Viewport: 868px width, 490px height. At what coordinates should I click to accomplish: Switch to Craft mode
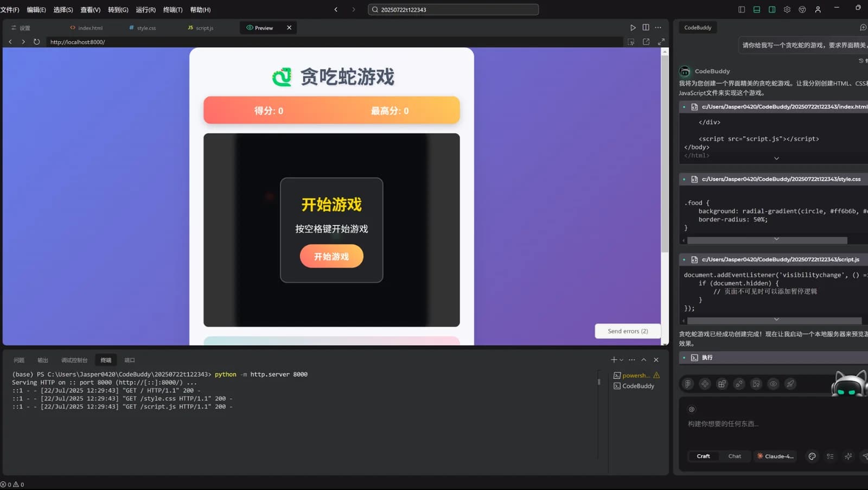703,456
